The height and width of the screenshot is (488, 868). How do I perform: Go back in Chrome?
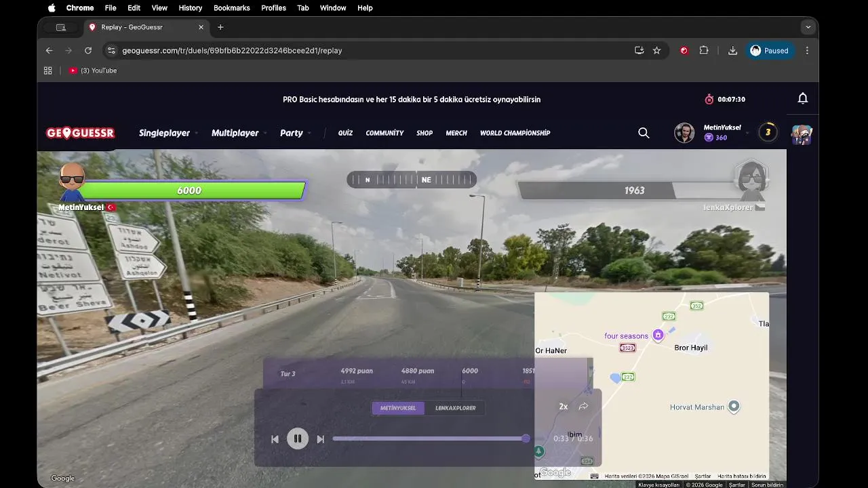[49, 50]
